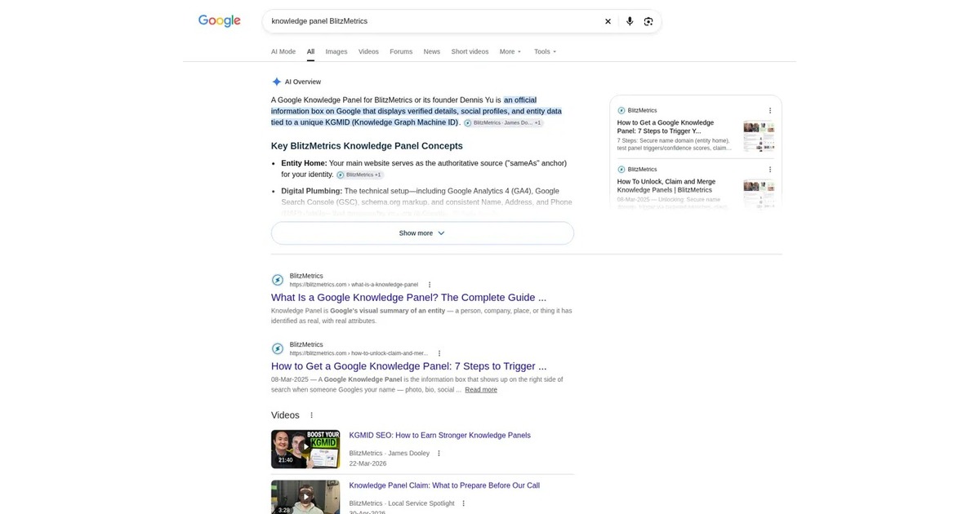Open sidebar card 'How to Get a Google Knowledge Panel: 7 Steps'
Screen dimensions: 980x514
tap(666, 126)
